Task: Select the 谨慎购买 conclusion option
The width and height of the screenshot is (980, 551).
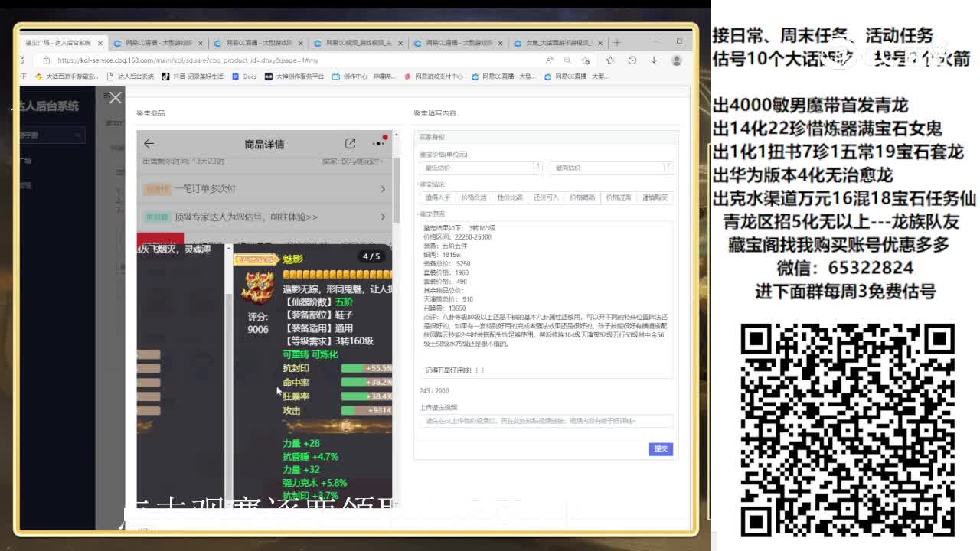Action: 655,197
